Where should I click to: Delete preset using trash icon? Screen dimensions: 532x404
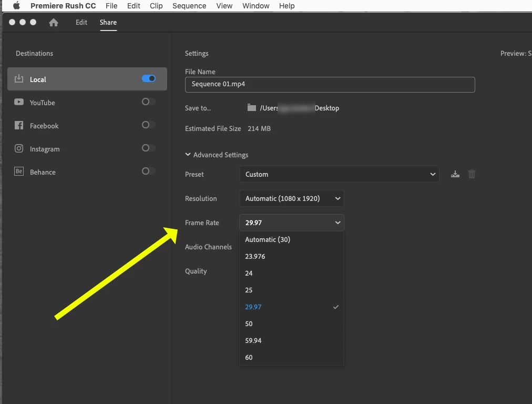coord(472,174)
